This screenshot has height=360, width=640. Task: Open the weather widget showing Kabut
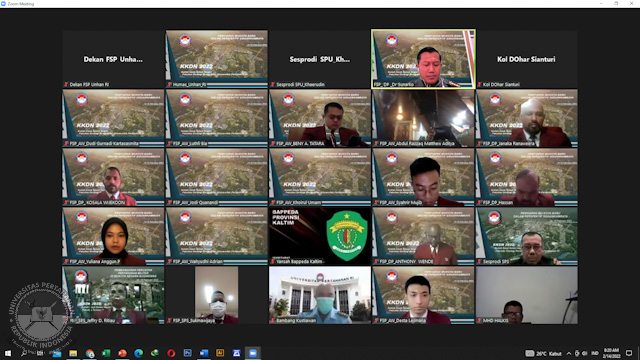coord(543,353)
